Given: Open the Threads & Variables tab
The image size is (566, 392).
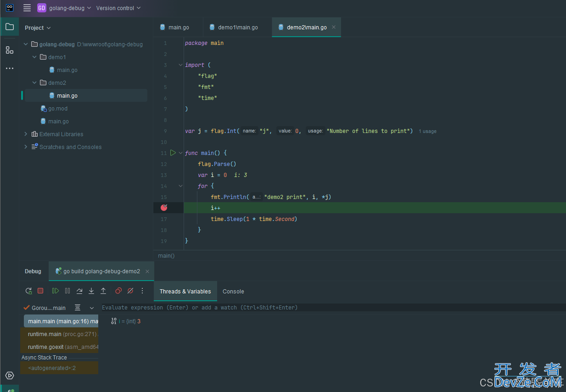Looking at the screenshot, I should pyautogui.click(x=185, y=292).
